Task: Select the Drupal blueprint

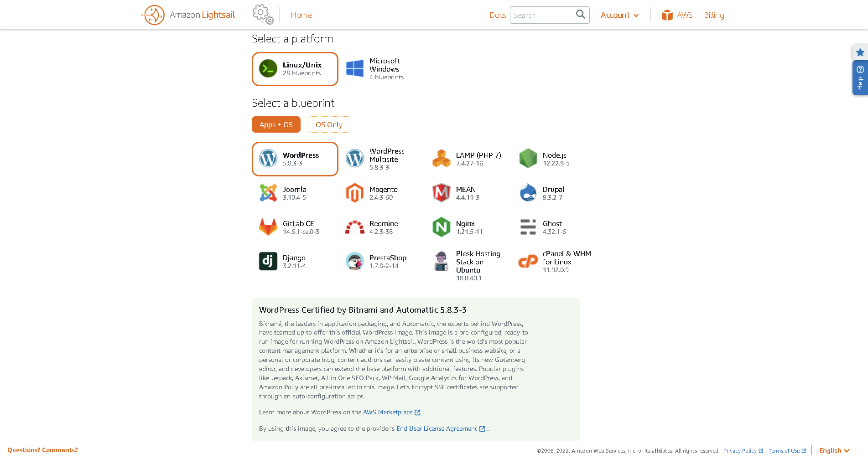Action: point(528,193)
